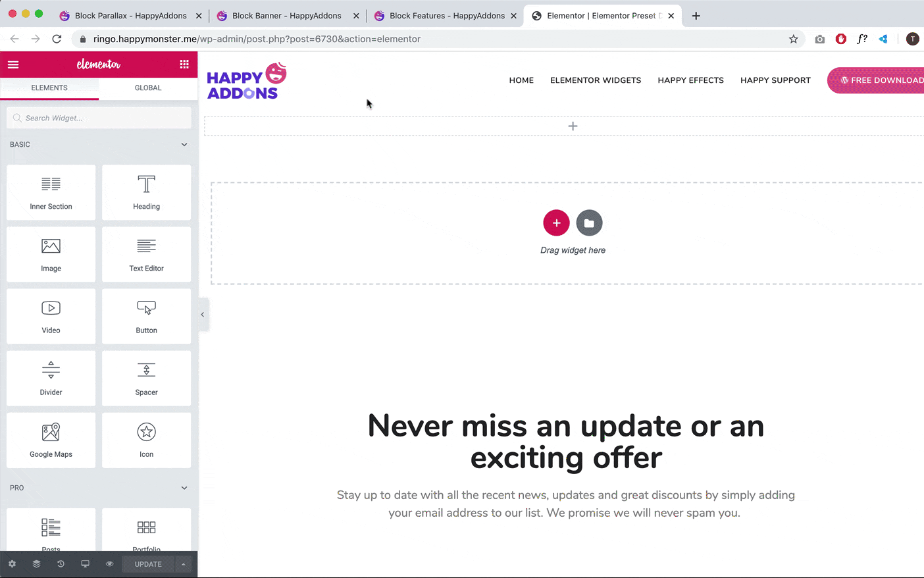The height and width of the screenshot is (578, 924).
Task: Open responsive mode desktop icon
Action: pyautogui.click(x=85, y=564)
